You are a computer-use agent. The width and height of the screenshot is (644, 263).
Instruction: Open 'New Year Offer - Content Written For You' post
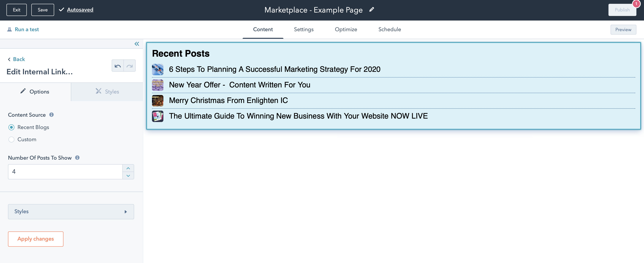240,85
